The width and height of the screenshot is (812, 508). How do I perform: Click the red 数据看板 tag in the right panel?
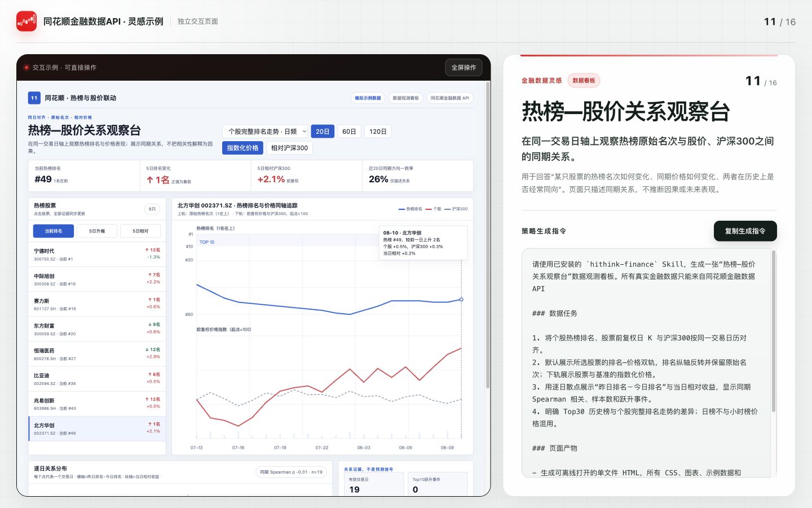(x=584, y=81)
